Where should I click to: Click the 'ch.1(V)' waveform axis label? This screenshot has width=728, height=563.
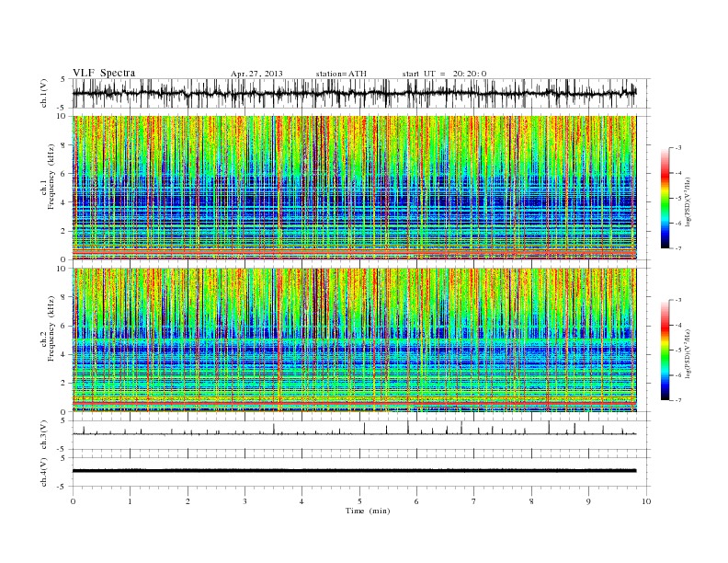pos(44,93)
